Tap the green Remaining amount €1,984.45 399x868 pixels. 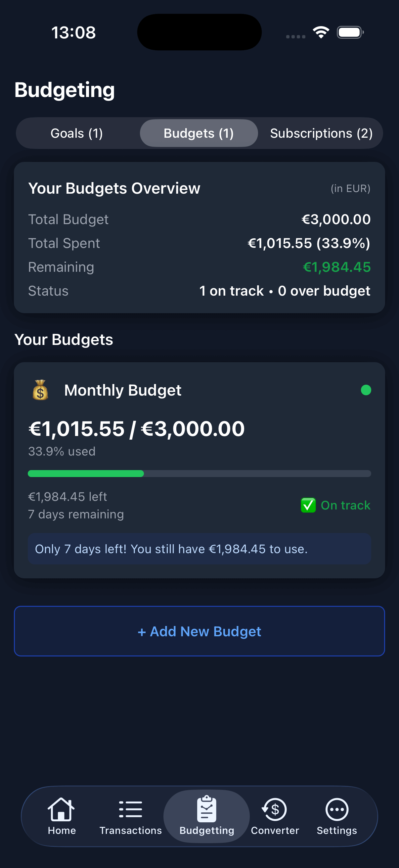[337, 267]
